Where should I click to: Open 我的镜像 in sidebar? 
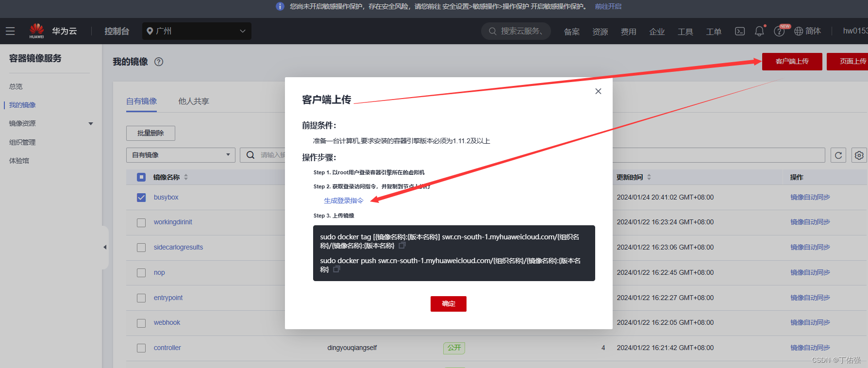(x=22, y=105)
